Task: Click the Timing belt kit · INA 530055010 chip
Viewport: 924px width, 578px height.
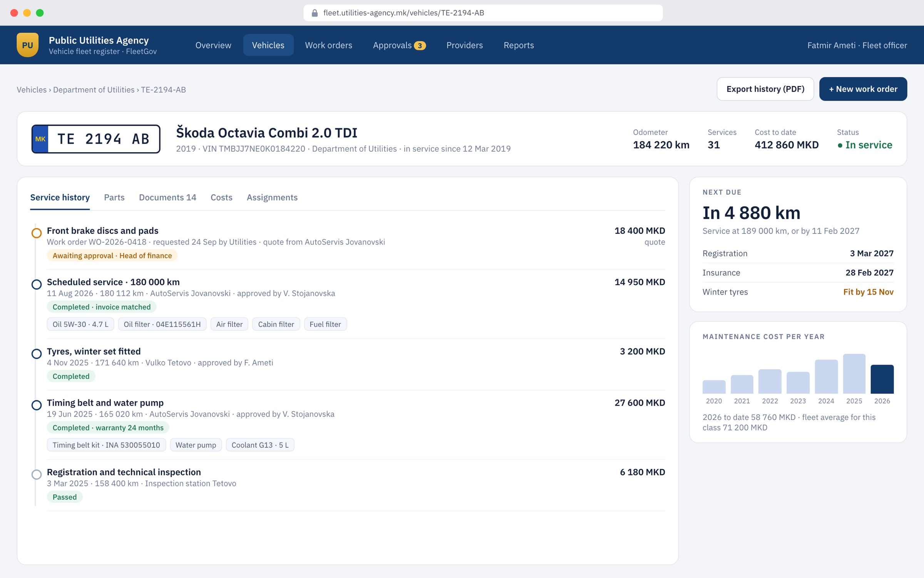Action: point(106,445)
